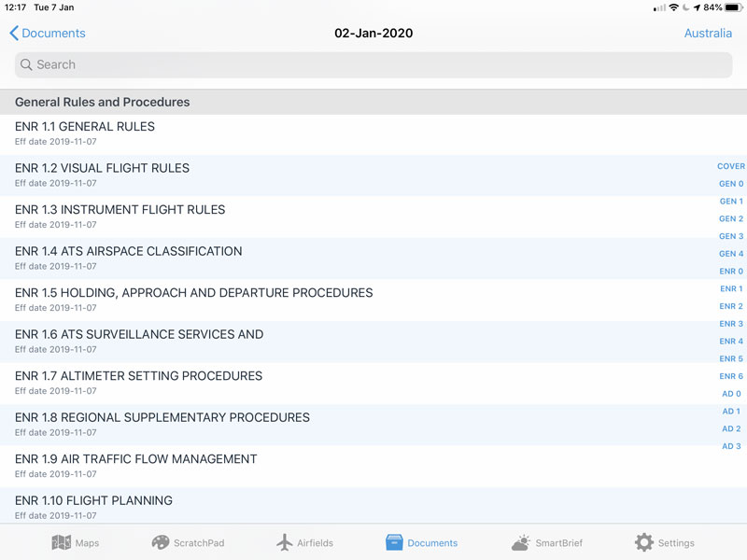Tap the back chevron arrow
The height and width of the screenshot is (560, 747).
point(14,34)
